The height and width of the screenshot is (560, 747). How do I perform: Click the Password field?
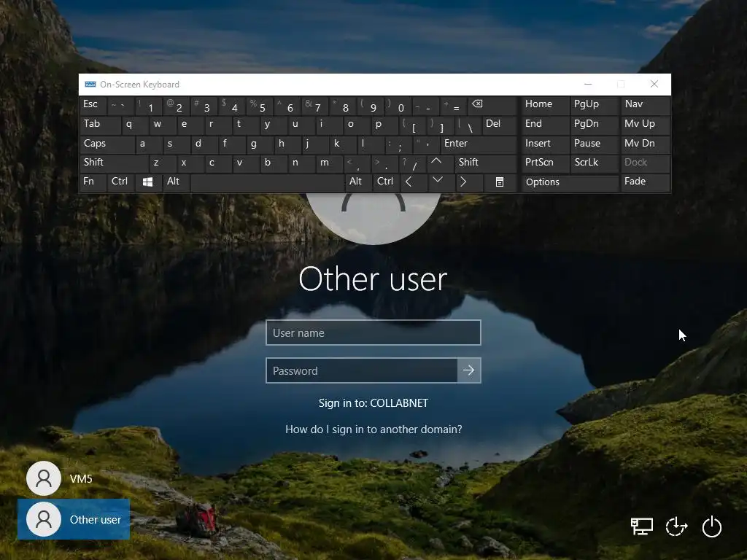pos(362,370)
